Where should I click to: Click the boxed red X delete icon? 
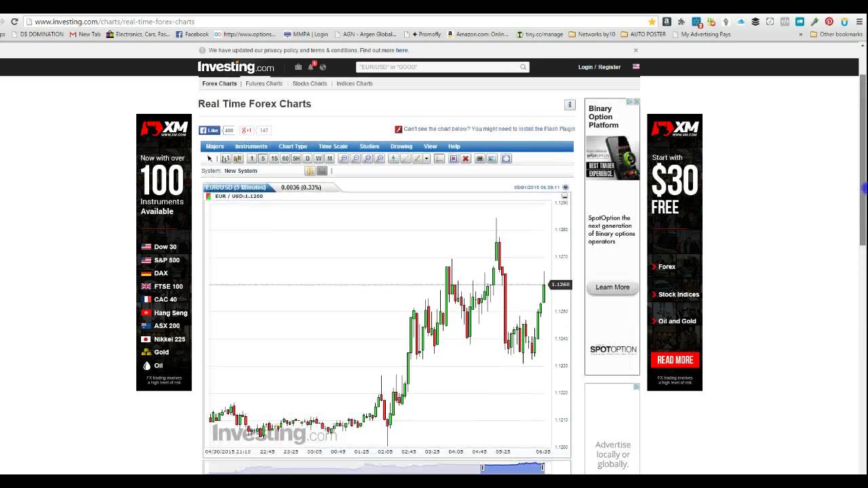[x=454, y=159]
